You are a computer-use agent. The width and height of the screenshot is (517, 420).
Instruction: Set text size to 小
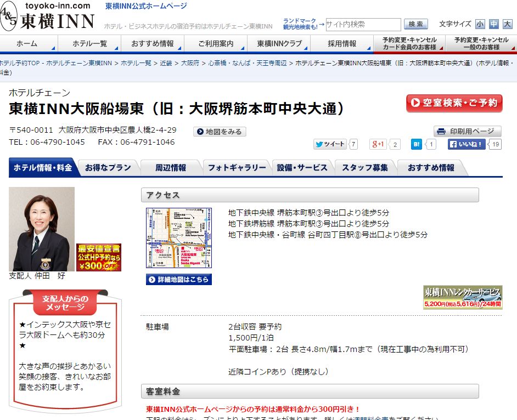[x=480, y=24]
